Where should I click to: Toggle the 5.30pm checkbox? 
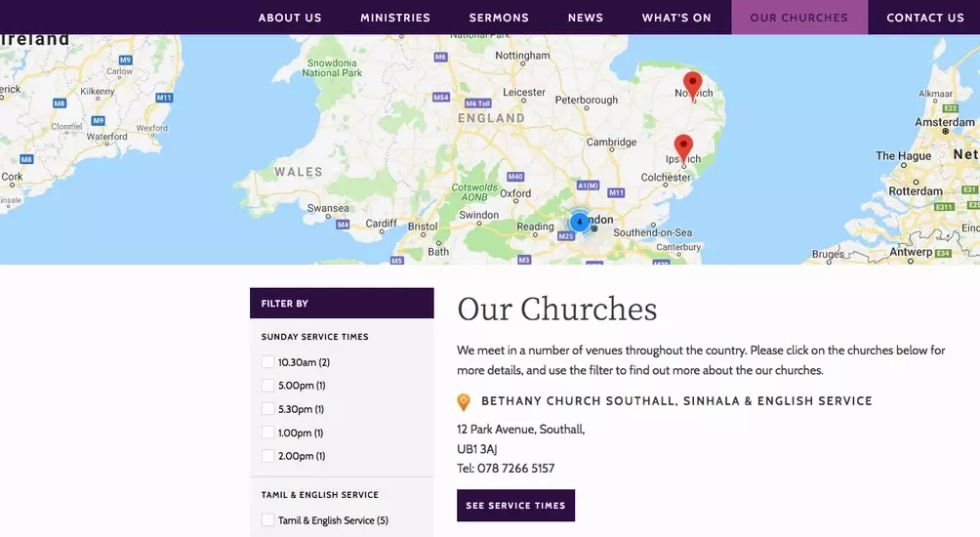click(268, 409)
